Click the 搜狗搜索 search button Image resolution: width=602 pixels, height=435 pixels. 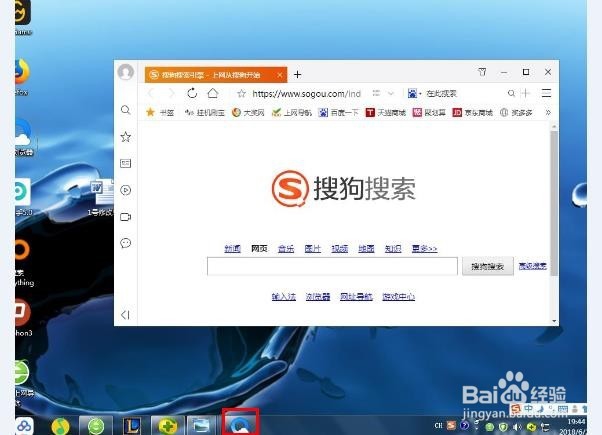[x=488, y=266]
